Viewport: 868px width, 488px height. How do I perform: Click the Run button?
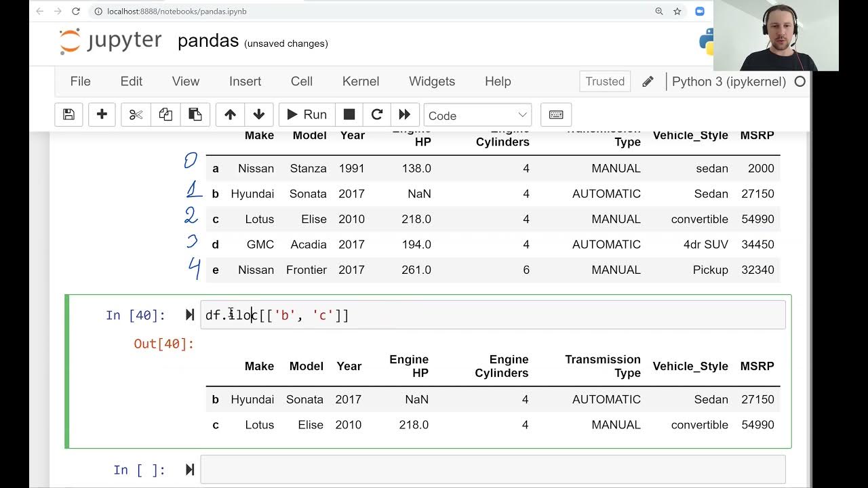coord(307,115)
